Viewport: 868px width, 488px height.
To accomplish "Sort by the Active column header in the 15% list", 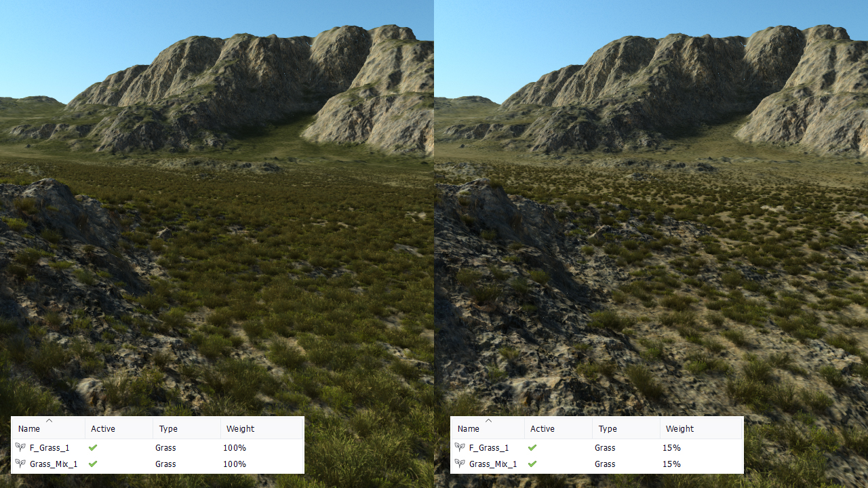I will 542,428.
